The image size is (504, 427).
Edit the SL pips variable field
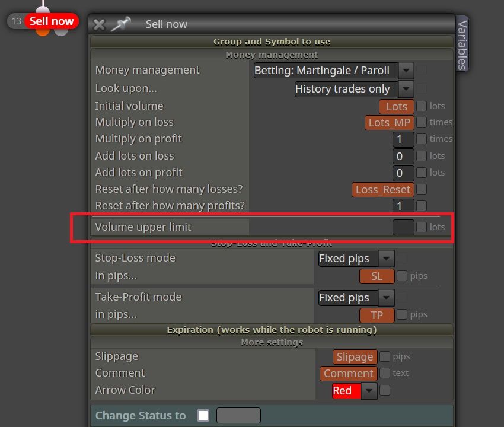click(x=377, y=276)
